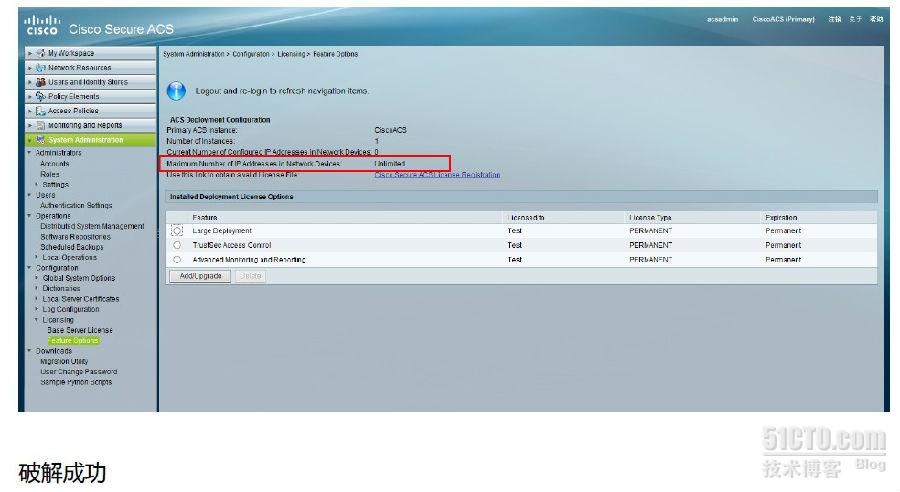Open Log Configuration item
Image resolution: width=900 pixels, height=492 pixels.
(71, 309)
